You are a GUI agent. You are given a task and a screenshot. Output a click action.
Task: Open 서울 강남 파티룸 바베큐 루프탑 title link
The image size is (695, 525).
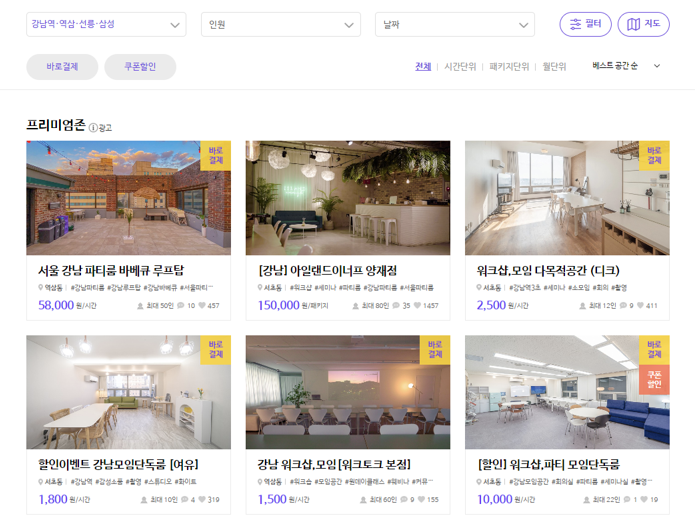(111, 270)
